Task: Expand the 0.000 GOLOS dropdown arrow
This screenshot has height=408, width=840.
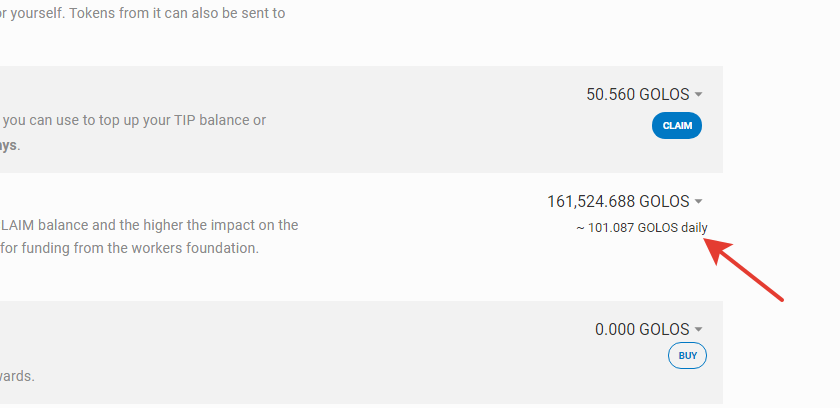Action: point(698,329)
